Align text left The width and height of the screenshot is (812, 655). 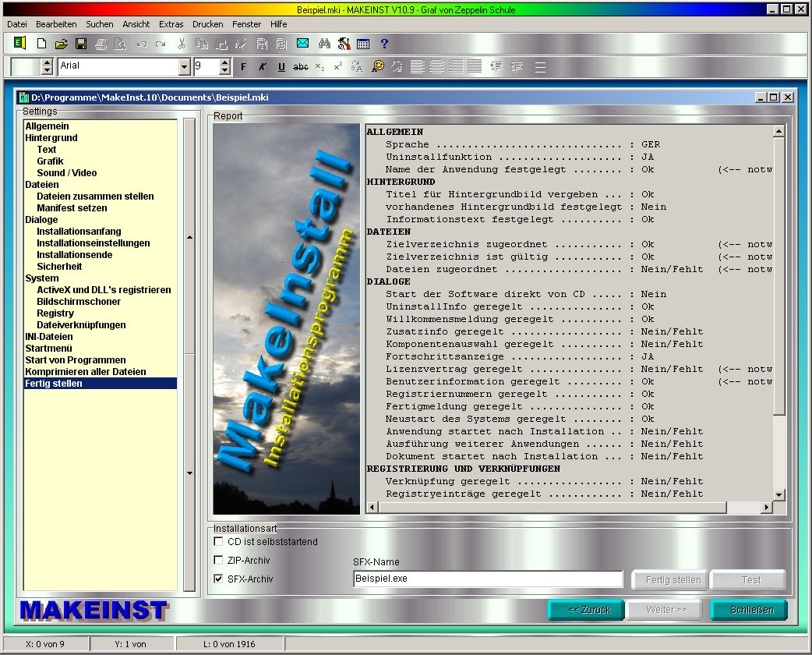418,66
